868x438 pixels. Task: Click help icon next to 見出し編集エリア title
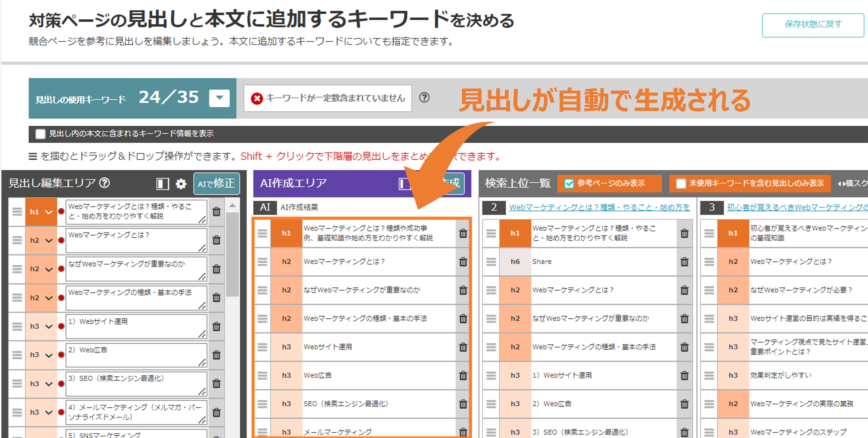105,183
